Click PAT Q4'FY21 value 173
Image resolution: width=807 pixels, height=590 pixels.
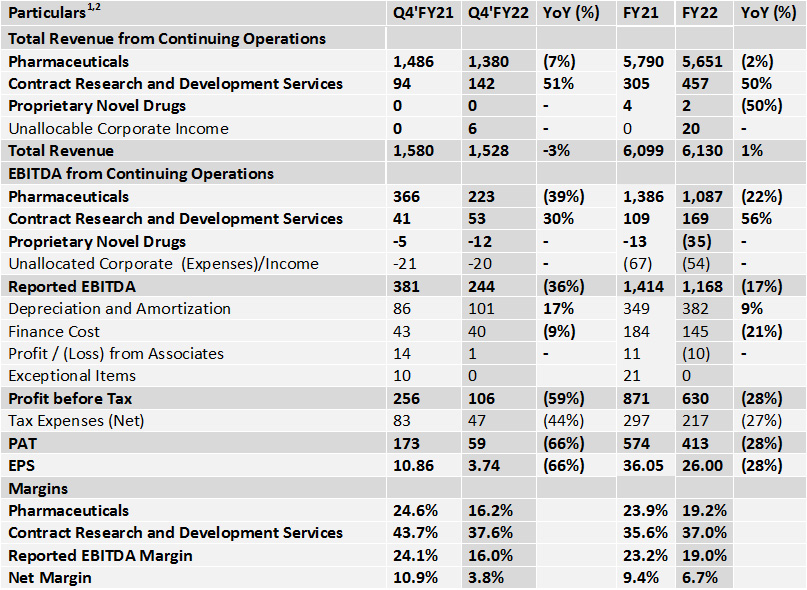tap(407, 444)
